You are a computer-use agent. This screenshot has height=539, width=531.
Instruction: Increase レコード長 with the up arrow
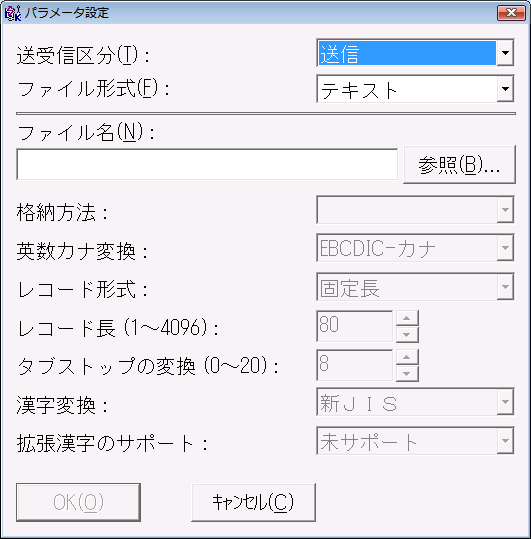click(407, 318)
